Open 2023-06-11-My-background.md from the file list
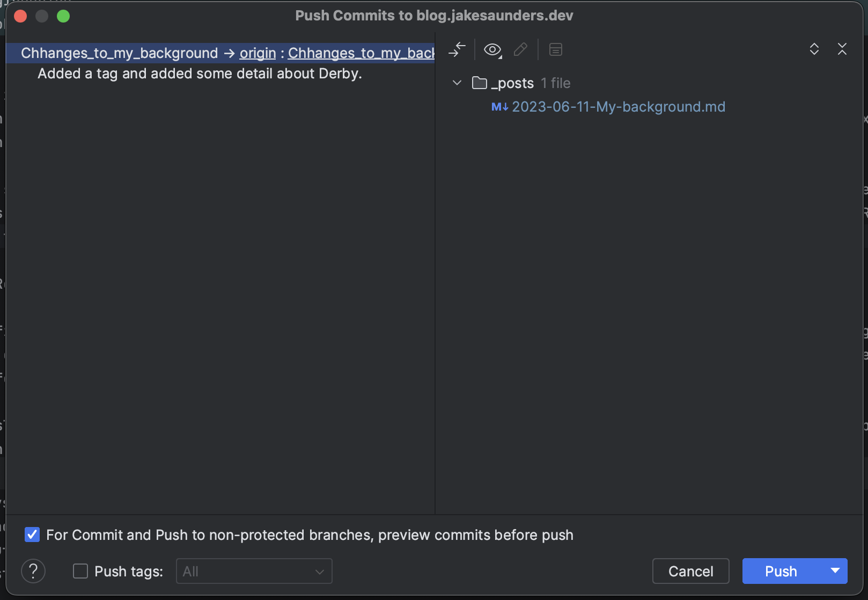 [619, 107]
